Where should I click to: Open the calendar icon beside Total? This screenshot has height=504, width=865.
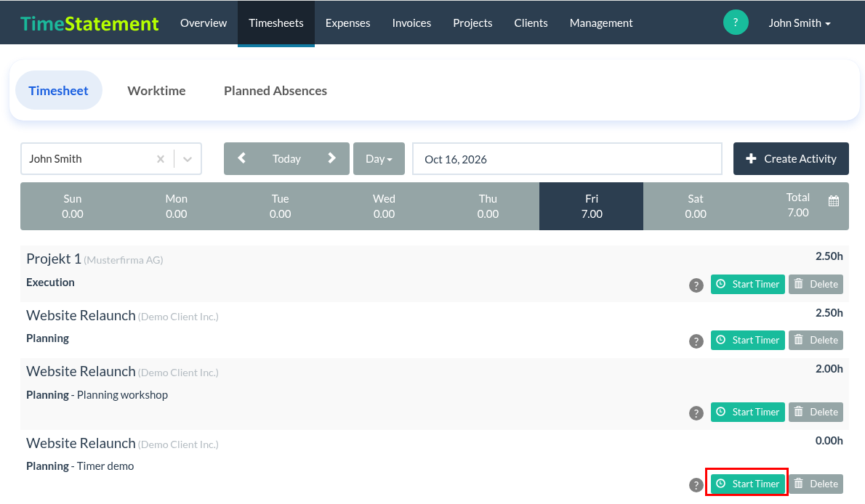pos(834,200)
